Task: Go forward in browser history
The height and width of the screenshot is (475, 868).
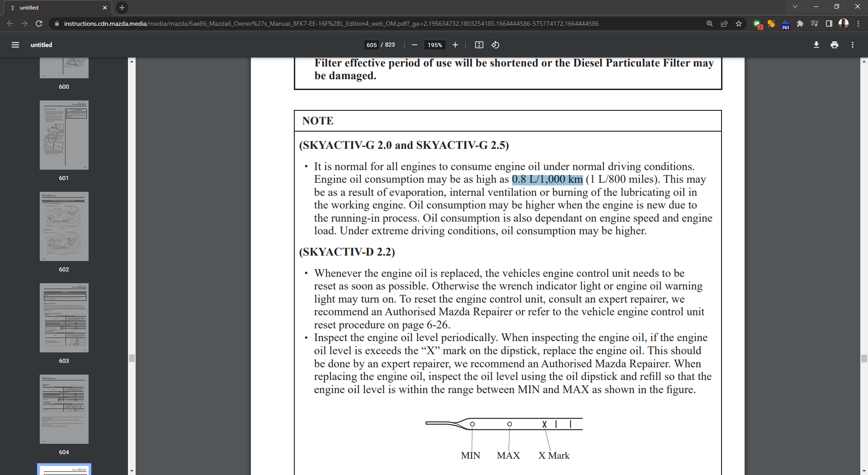Action: 24,24
